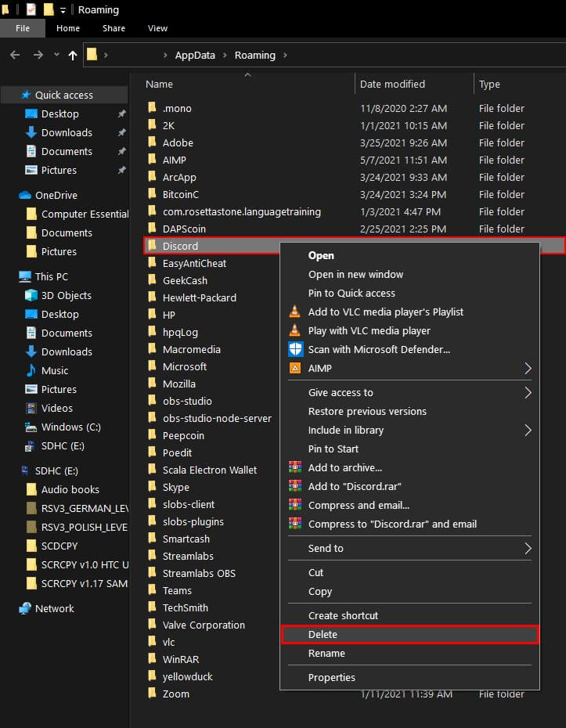
Task: Click Roaming in the address breadcrumb
Action: pyautogui.click(x=255, y=56)
